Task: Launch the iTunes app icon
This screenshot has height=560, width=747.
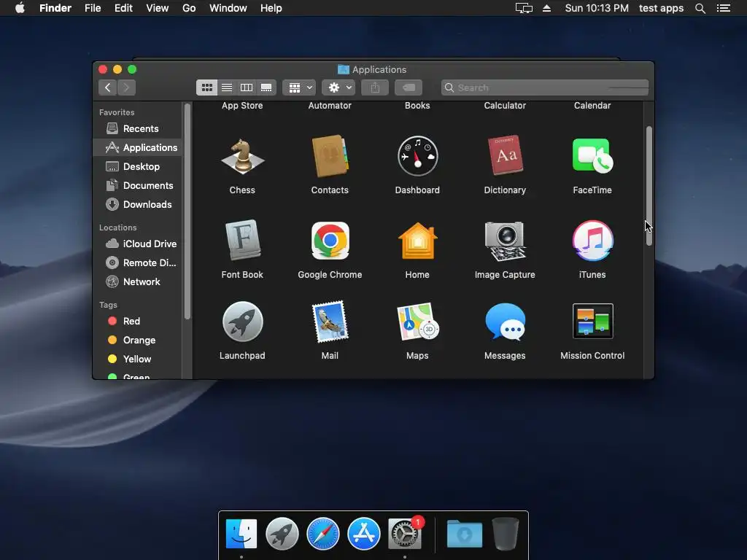Action: coord(592,241)
